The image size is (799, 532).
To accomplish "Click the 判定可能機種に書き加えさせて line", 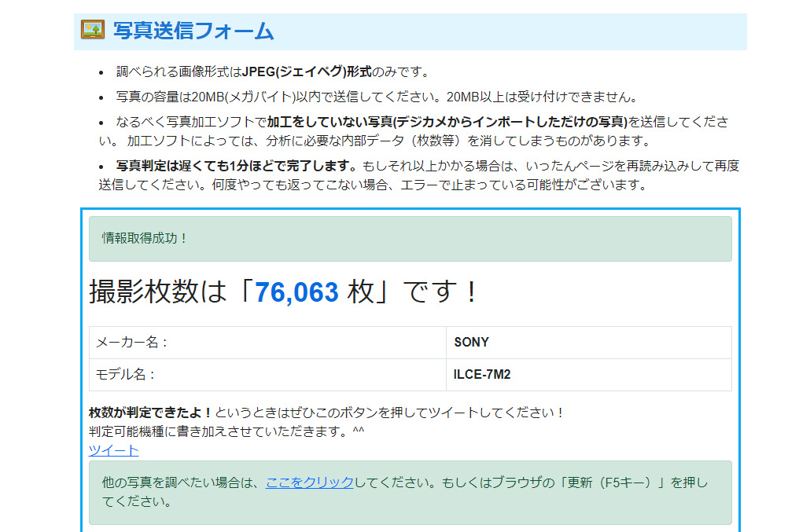I will (226, 431).
